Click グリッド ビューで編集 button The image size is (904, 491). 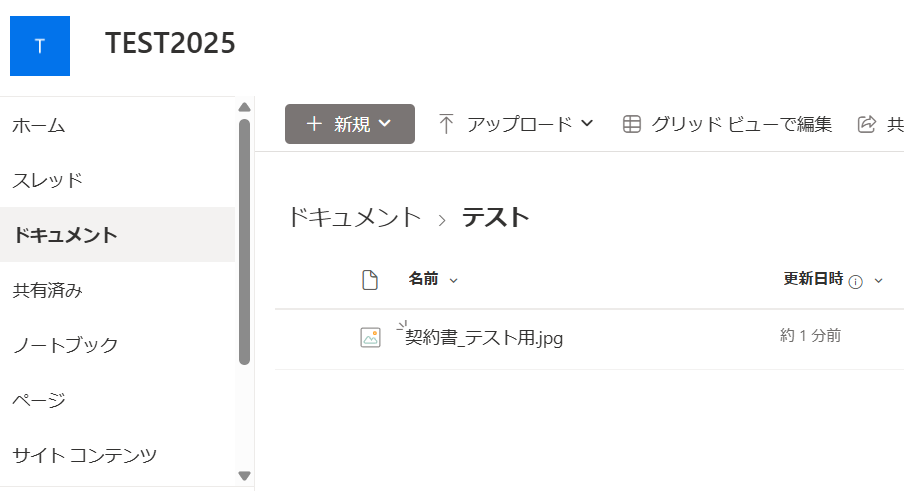(741, 124)
